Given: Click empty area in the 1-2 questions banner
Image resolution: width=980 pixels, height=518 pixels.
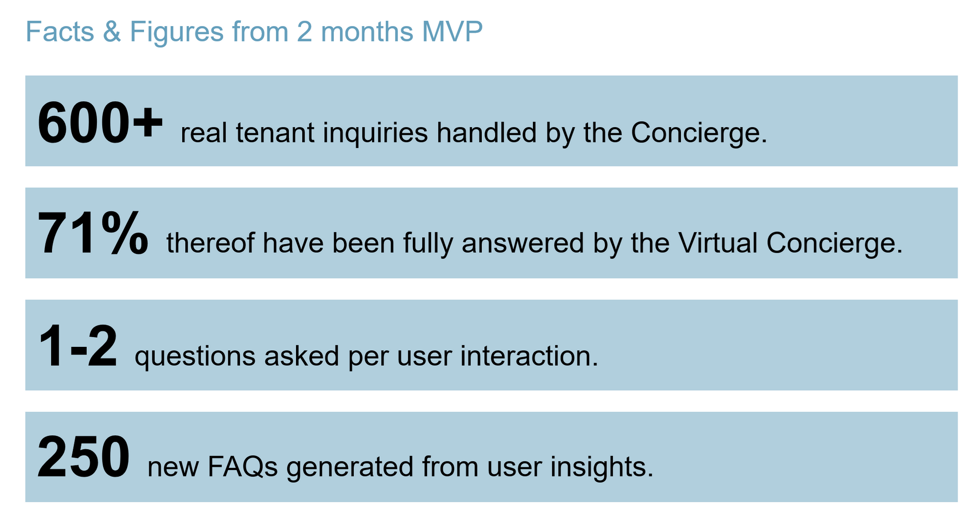Looking at the screenshot, I should (x=776, y=345).
